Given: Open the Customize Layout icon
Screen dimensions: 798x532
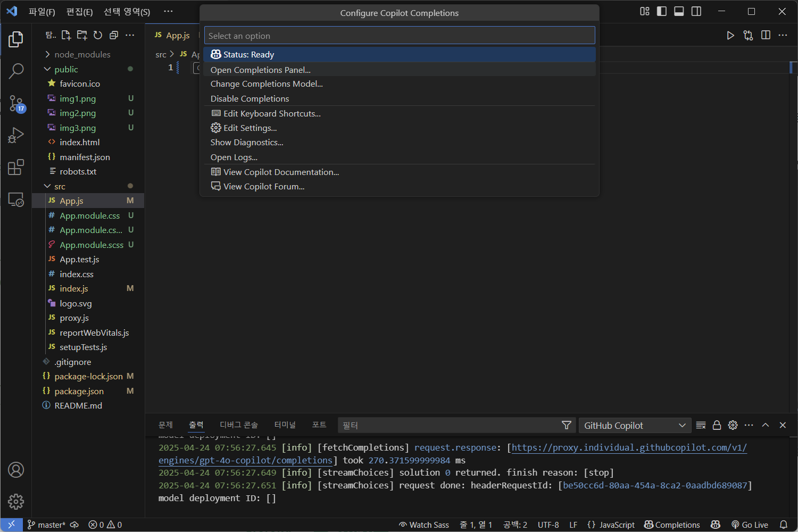Looking at the screenshot, I should click(644, 11).
